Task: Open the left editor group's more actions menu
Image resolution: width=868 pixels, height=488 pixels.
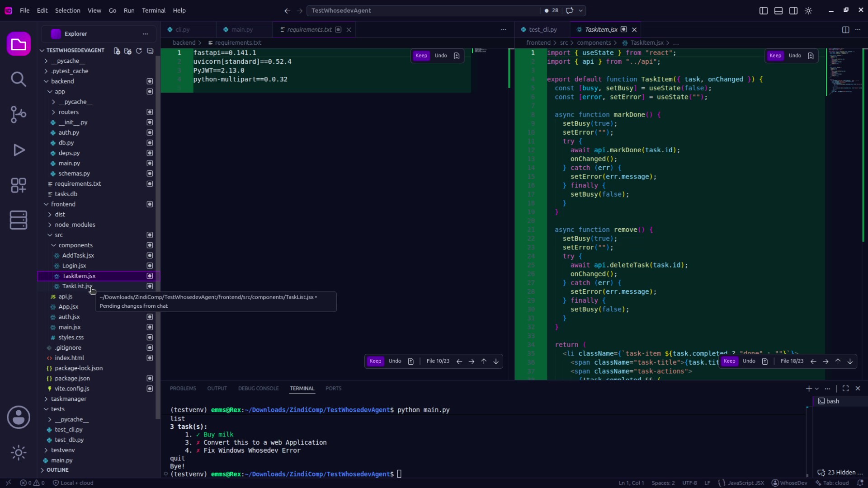Action: 504,30
